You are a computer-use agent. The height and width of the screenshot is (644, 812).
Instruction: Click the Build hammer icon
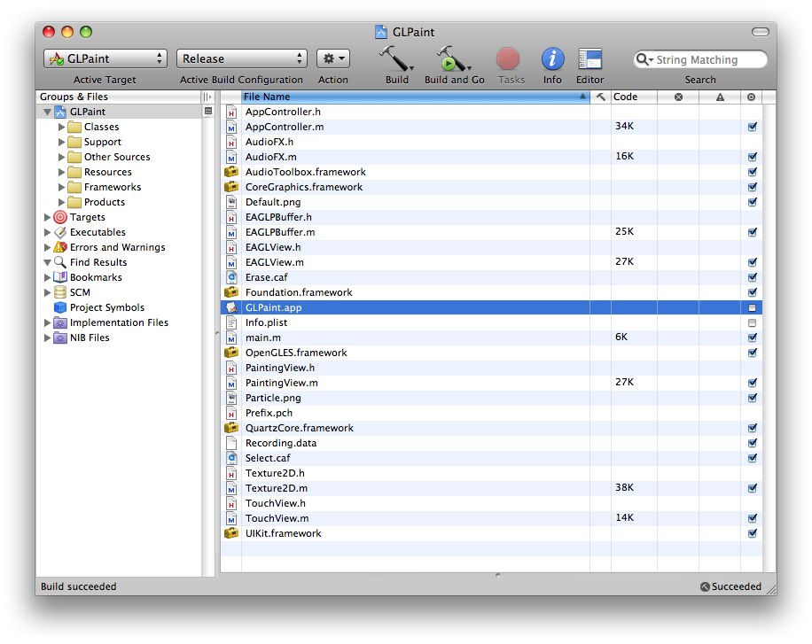[x=396, y=58]
